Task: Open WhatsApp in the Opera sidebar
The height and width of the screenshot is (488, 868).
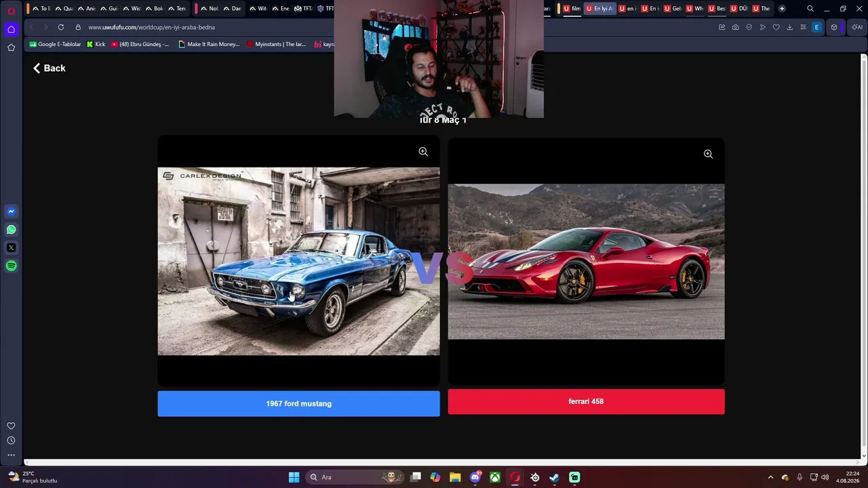Action: click(x=11, y=230)
